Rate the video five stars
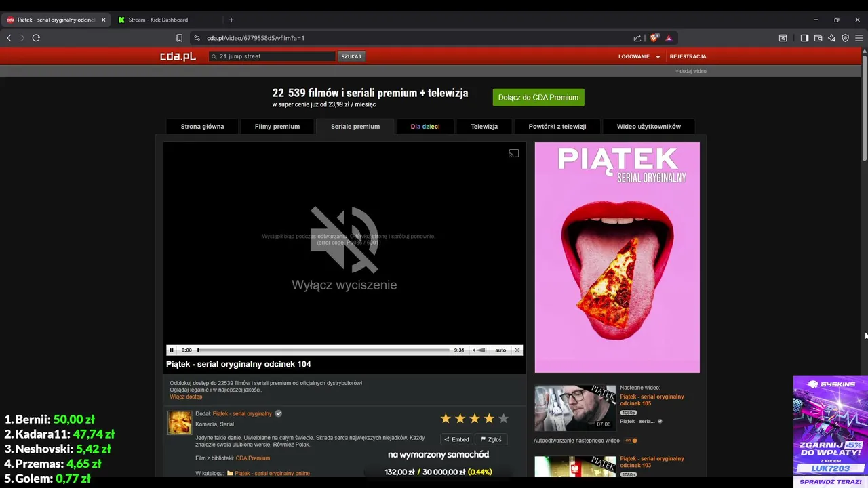The width and height of the screenshot is (868, 488). (x=503, y=419)
